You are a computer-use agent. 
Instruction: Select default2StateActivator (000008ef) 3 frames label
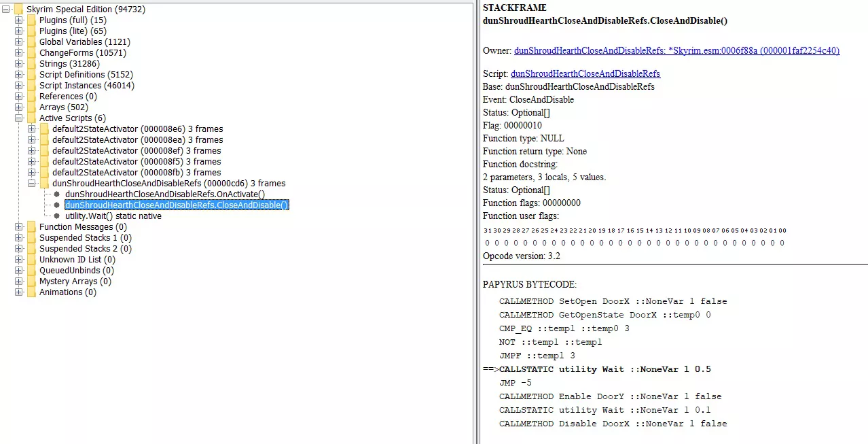(x=137, y=151)
